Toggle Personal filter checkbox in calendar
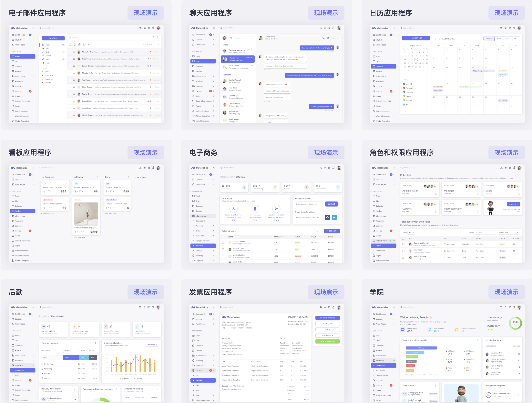 (x=404, y=88)
